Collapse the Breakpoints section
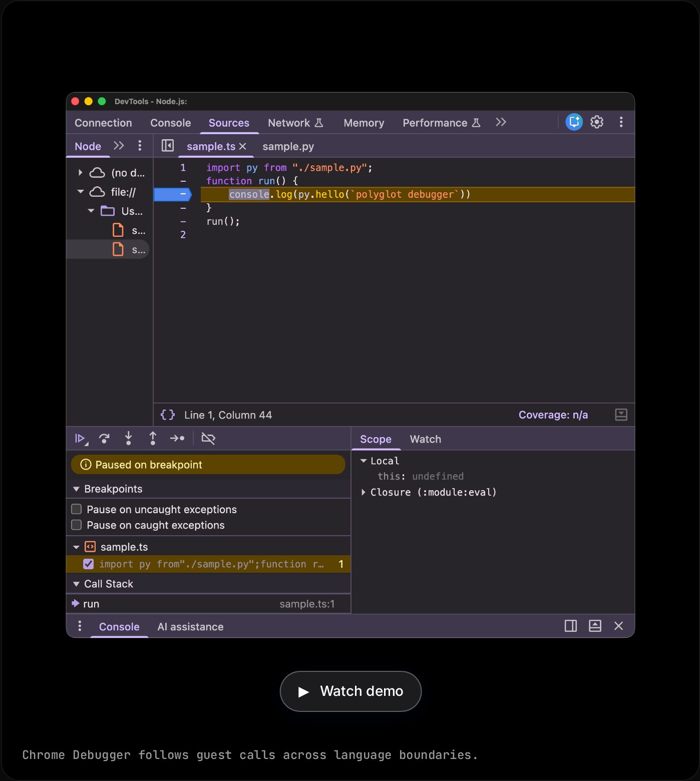Viewport: 700px width, 781px height. tap(77, 489)
